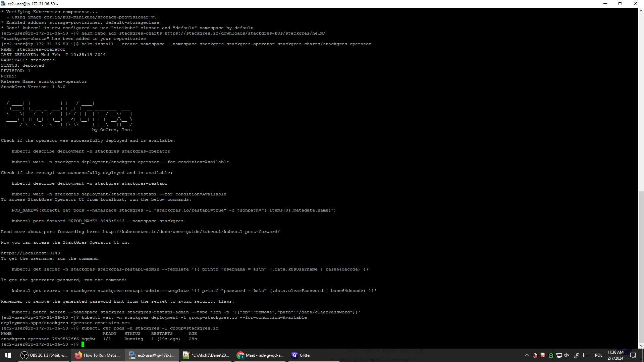The image size is (644, 362).
Task: Open the Windows Ink Workspace pen icon
Action: coord(577,355)
